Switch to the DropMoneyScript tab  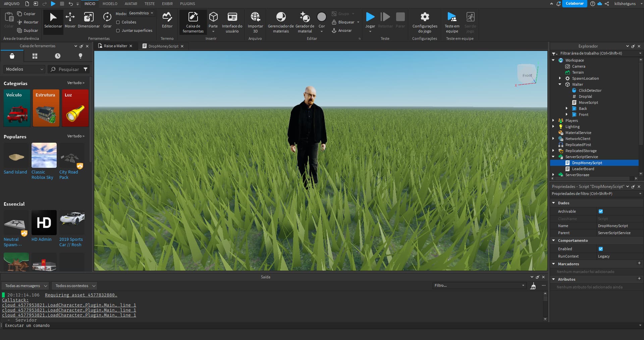click(x=163, y=46)
